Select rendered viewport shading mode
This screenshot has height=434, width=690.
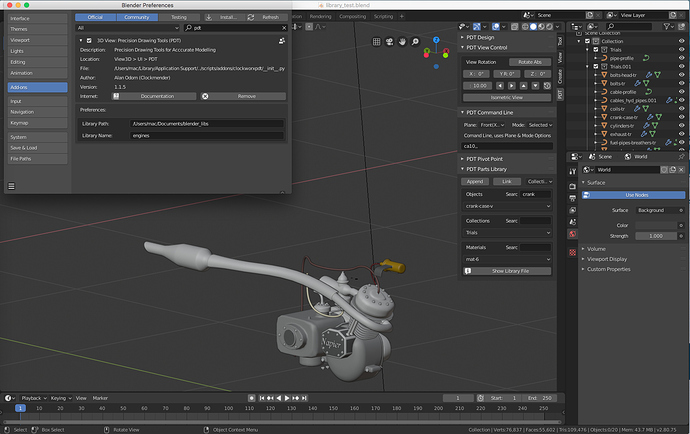pos(549,27)
